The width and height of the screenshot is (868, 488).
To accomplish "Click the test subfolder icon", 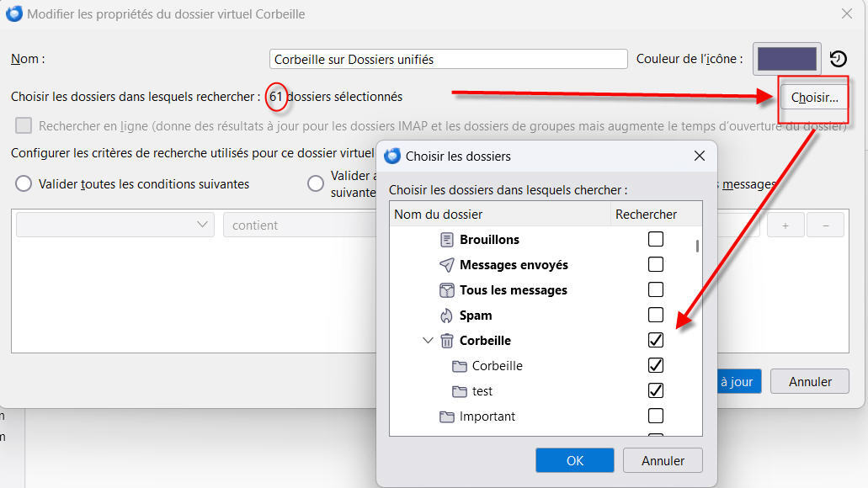I will (459, 391).
